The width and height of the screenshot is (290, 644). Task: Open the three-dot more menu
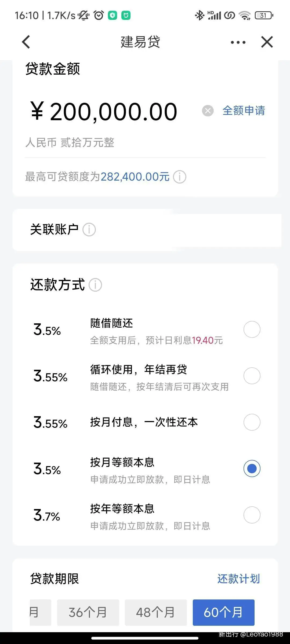[x=238, y=42]
